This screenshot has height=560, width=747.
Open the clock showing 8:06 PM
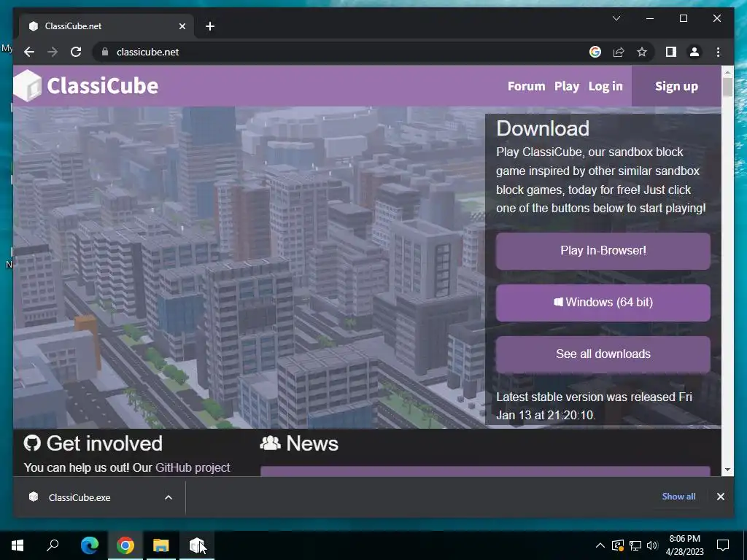(684, 545)
